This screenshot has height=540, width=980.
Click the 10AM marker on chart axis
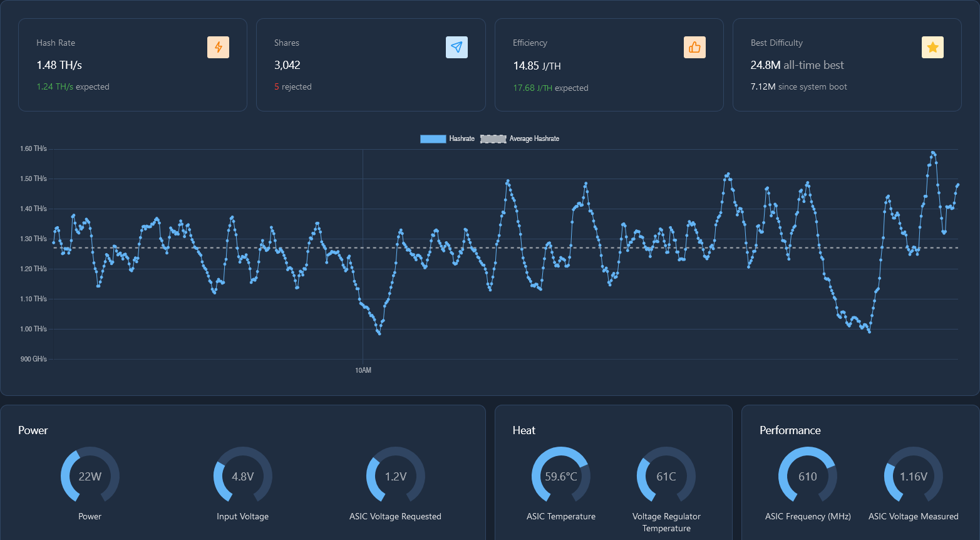coord(363,370)
